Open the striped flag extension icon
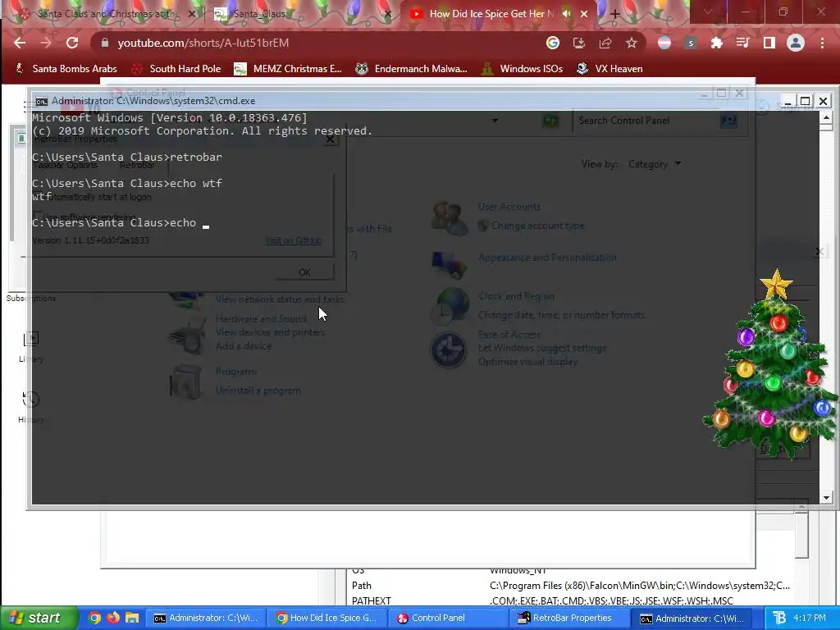The width and height of the screenshot is (840, 630). [664, 43]
